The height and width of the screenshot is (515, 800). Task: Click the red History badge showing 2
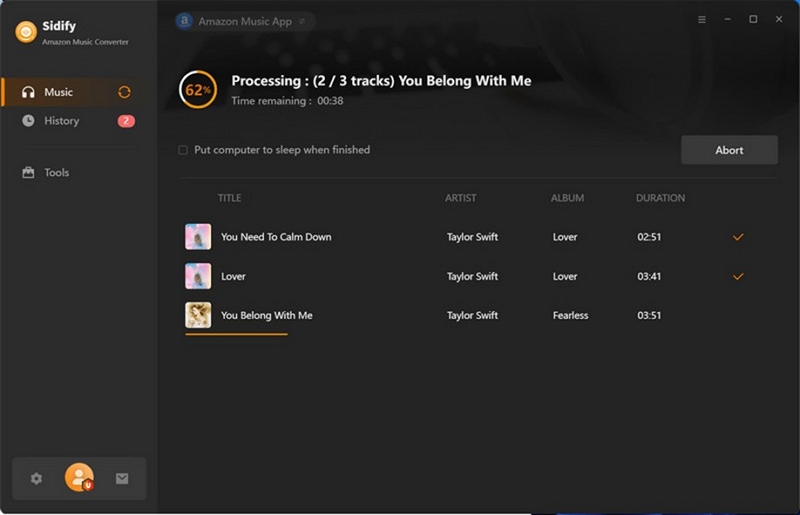[x=126, y=121]
